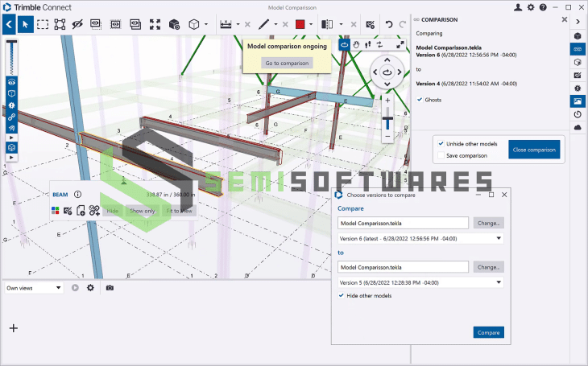Open the Views image tab in right sidebar
Screen dimensions: 588x366
pos(578,101)
